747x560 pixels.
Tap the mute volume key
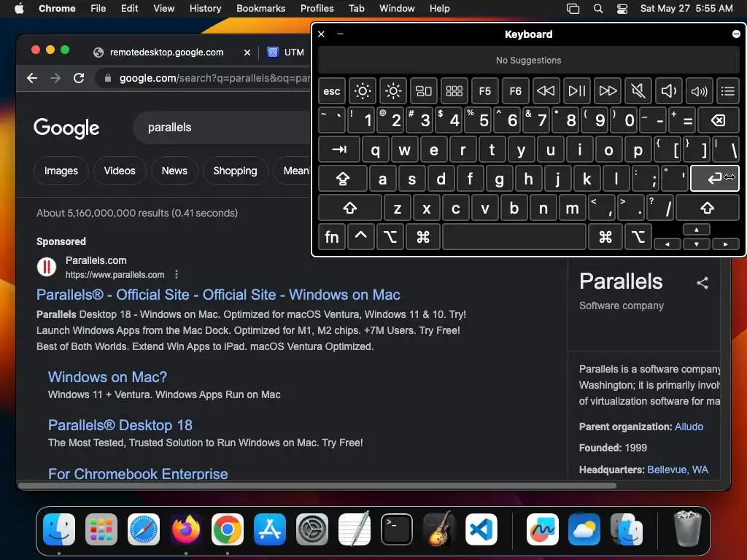pos(638,91)
